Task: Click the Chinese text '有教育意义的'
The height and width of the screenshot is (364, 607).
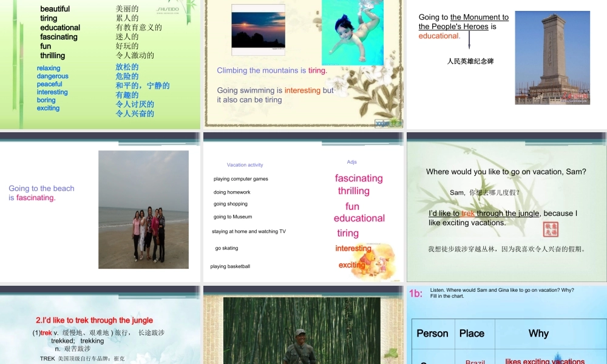Action: [138, 27]
